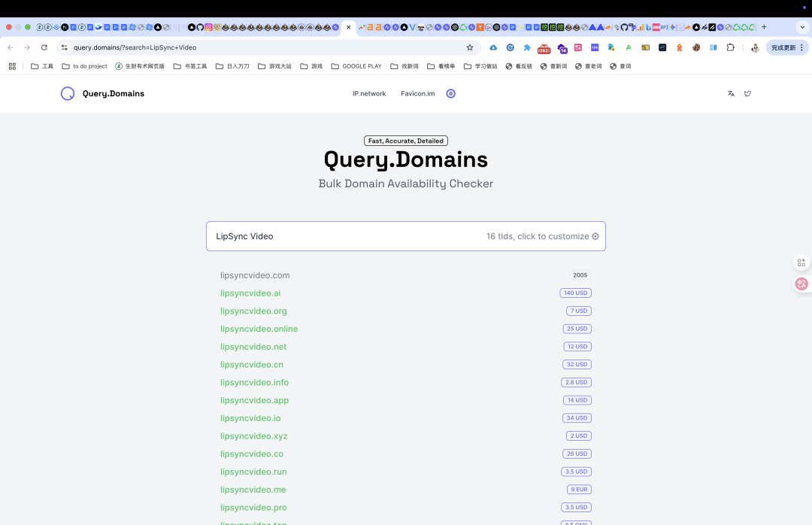
Task: Bookmark this page with the star icon
Action: [x=470, y=47]
